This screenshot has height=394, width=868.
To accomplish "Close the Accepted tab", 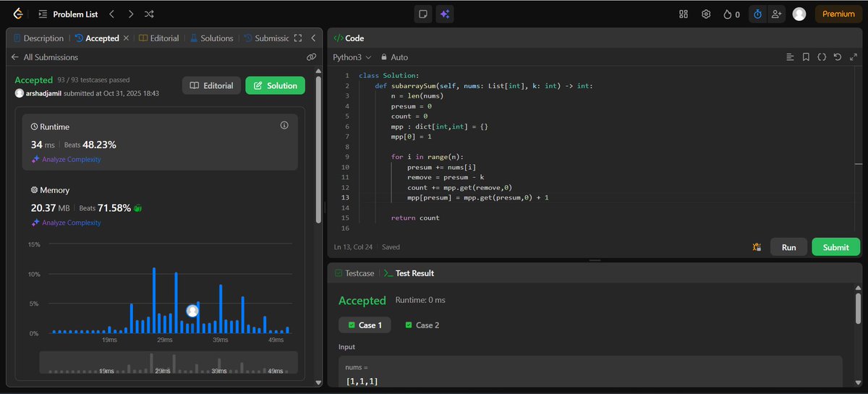I will [x=127, y=38].
